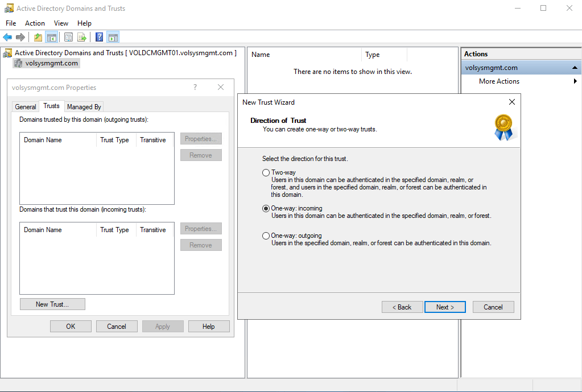Image resolution: width=582 pixels, height=392 pixels.
Task: Toggle Show/Hide Action Pane icon
Action: [113, 38]
